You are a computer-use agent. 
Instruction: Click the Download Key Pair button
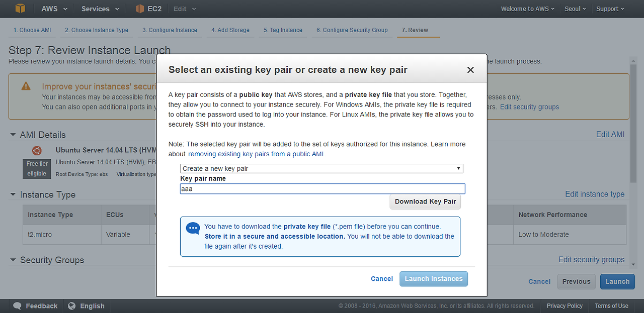coord(425,201)
